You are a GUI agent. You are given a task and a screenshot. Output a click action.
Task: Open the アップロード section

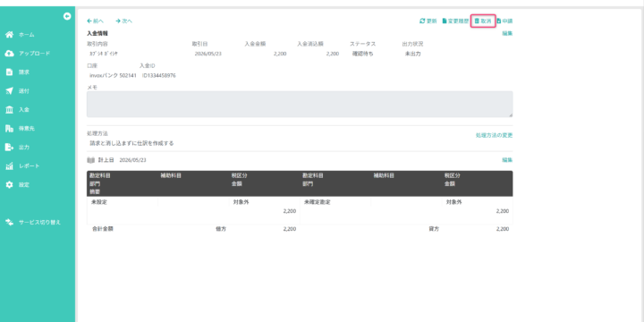pos(28,54)
